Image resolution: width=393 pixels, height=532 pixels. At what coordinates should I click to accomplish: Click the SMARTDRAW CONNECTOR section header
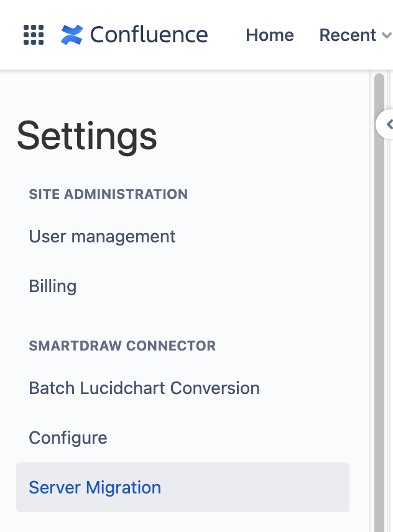[x=123, y=346]
